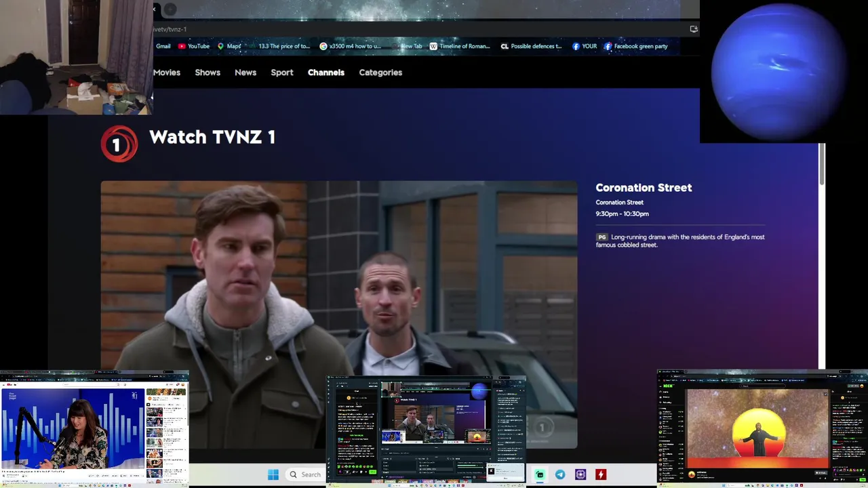Open the Categories menu item
Image resolution: width=868 pixels, height=488 pixels.
click(x=380, y=73)
